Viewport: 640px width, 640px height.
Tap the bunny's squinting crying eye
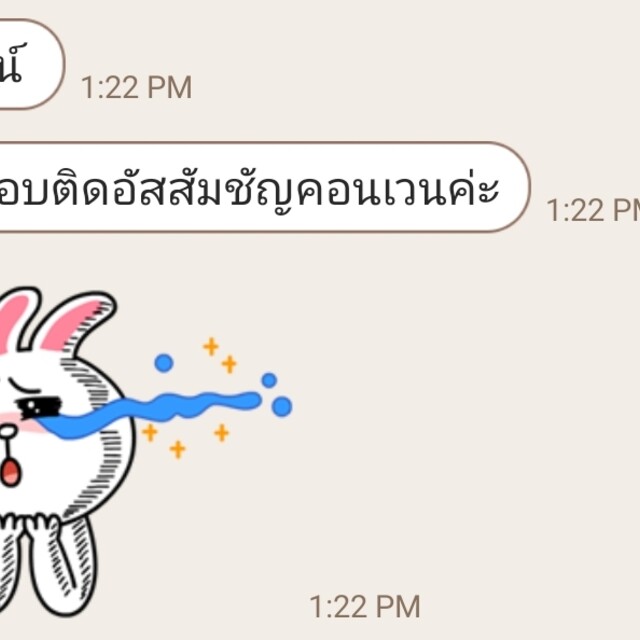click(x=39, y=407)
